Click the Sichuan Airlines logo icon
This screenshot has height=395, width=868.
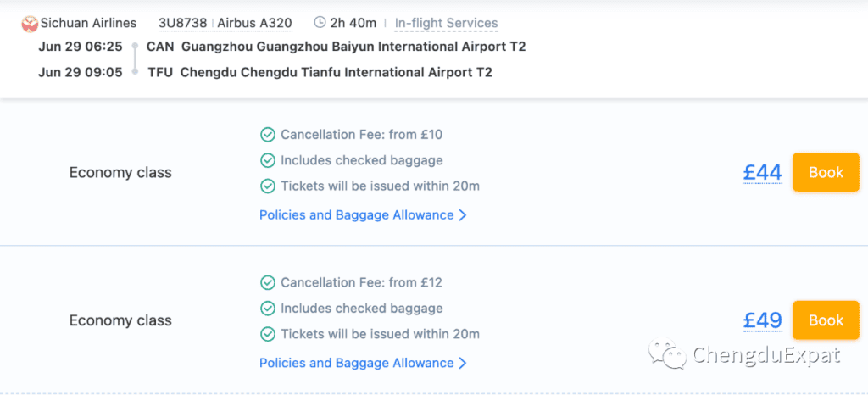pyautogui.click(x=30, y=23)
